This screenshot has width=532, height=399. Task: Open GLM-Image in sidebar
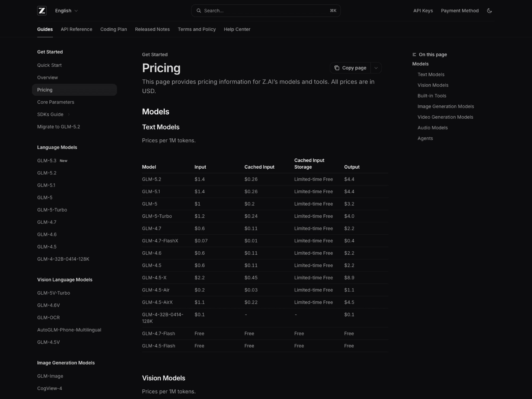[50, 376]
